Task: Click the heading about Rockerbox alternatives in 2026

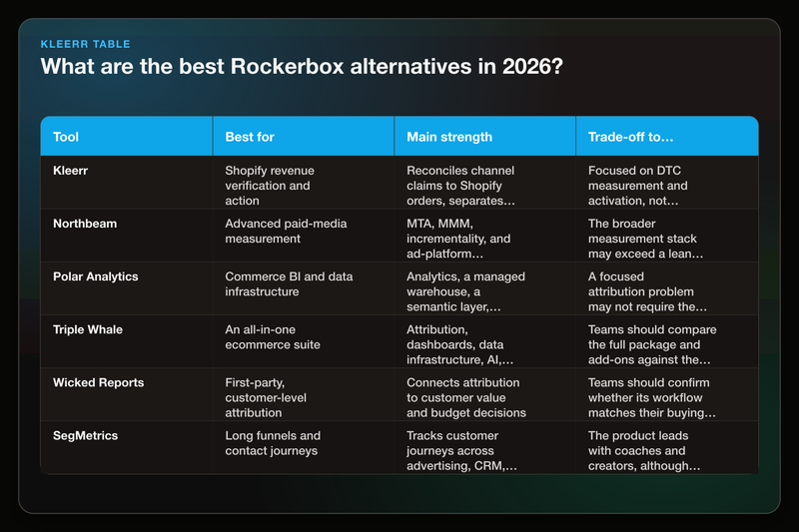Action: pos(302,67)
